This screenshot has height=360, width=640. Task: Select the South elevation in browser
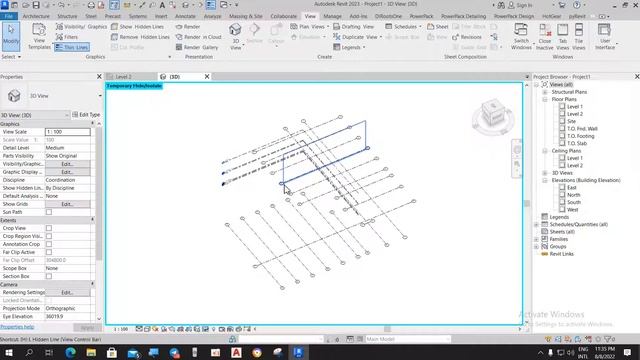coord(573,202)
